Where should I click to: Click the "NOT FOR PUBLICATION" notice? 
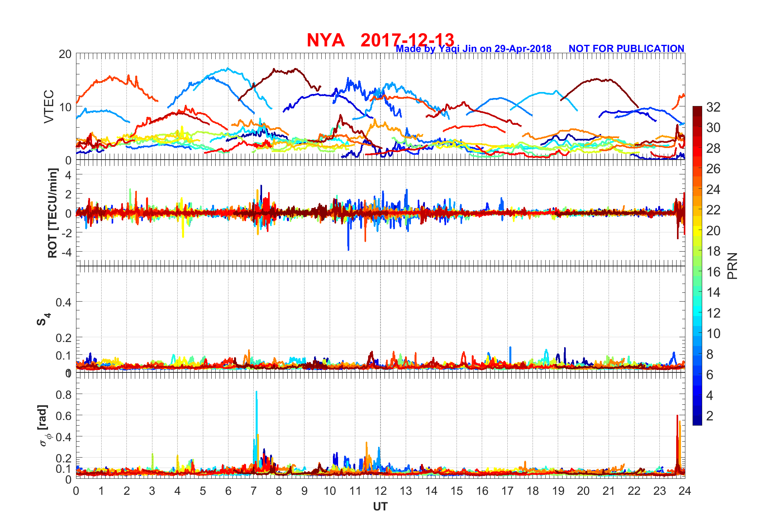627,48
